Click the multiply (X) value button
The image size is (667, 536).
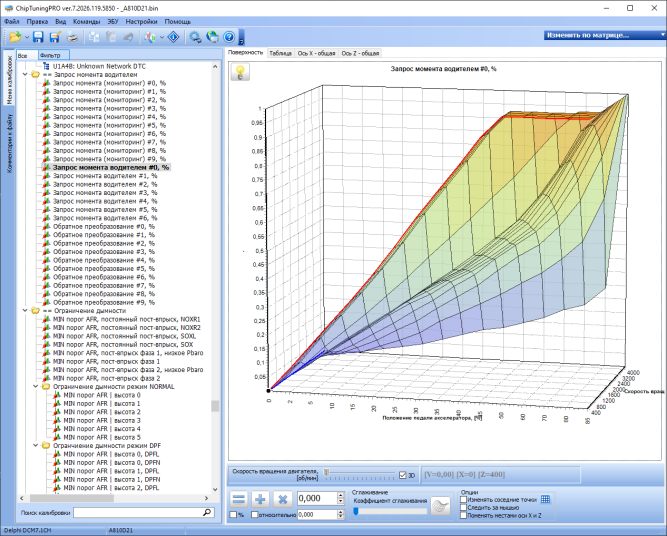[x=282, y=499]
